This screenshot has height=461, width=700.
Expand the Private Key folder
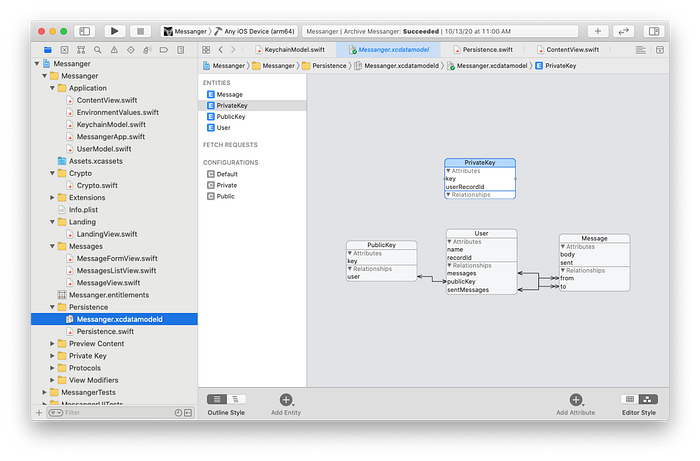coord(52,356)
